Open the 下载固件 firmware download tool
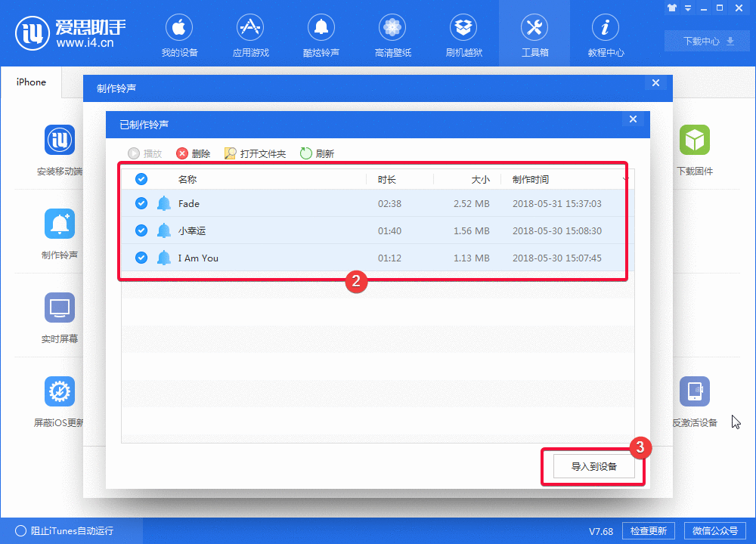 click(x=695, y=148)
